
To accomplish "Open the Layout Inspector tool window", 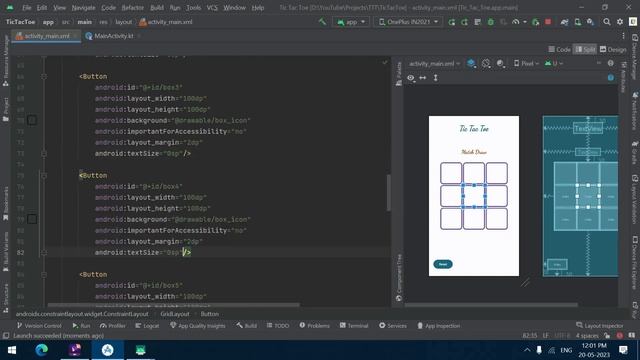I will [x=600, y=326].
